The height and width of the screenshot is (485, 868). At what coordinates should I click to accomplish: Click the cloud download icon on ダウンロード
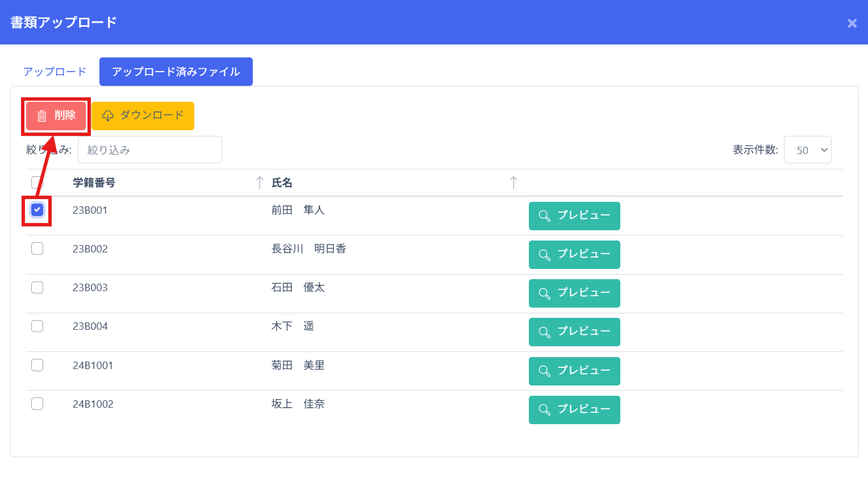pos(108,116)
